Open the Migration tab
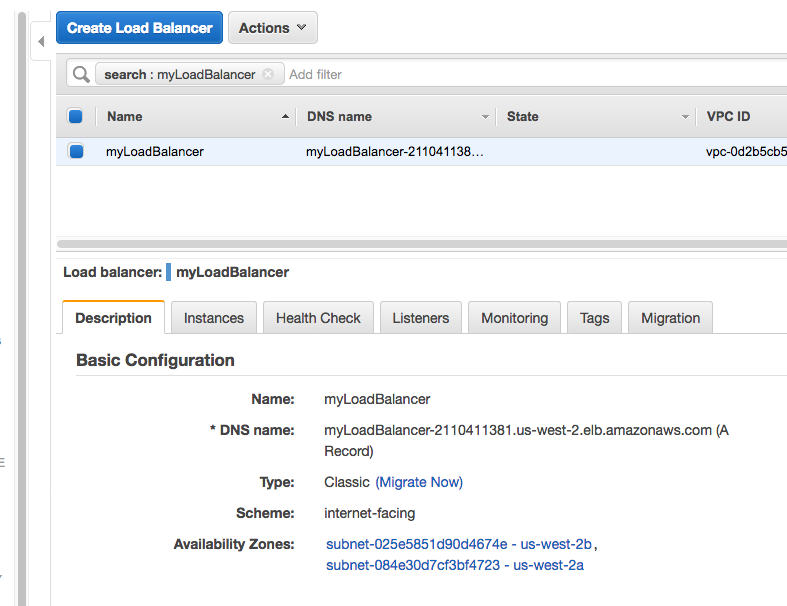 (x=671, y=318)
